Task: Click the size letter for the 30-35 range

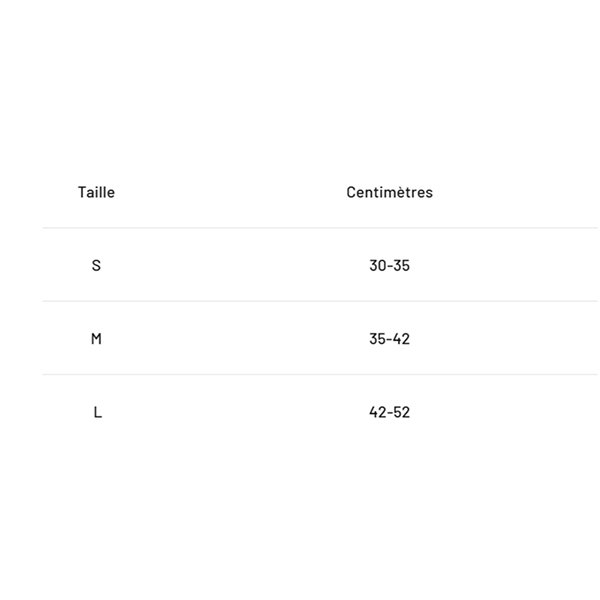Action: 96,265
